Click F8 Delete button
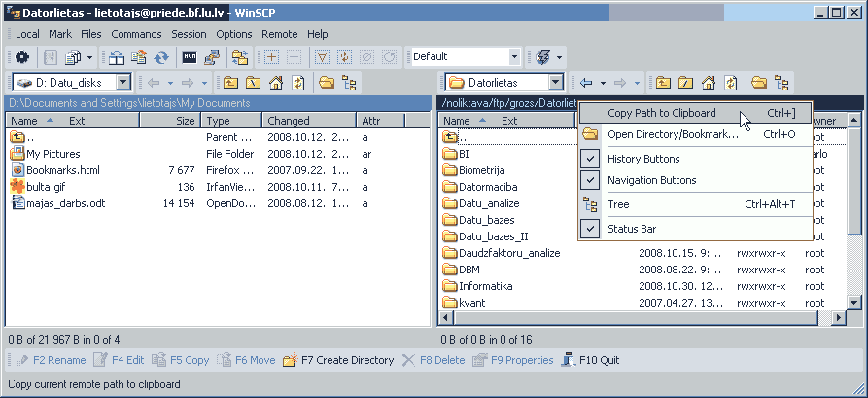This screenshot has width=868, height=398. 434,360
